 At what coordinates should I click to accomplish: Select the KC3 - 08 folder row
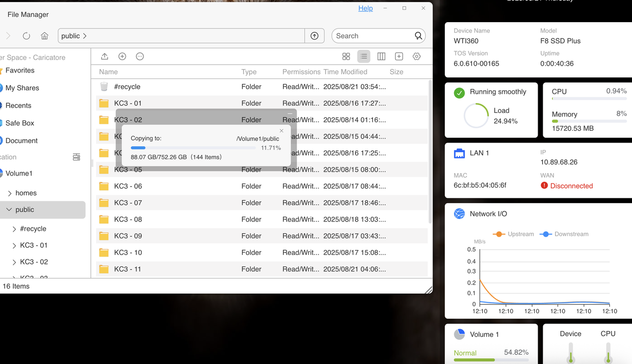click(262, 219)
